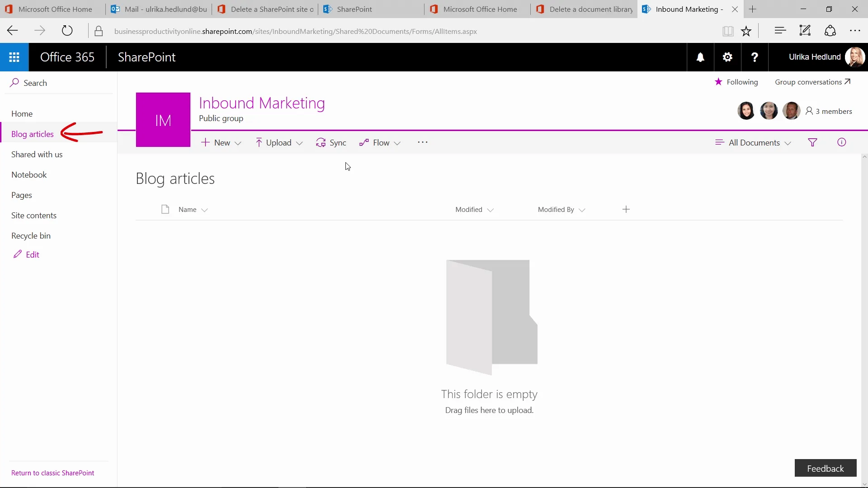This screenshot has height=488, width=868.
Task: Click the vertical scrollbar
Action: click(x=864, y=321)
